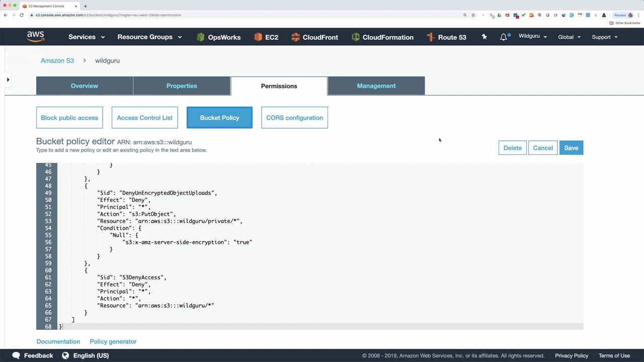Bookmark this page with the star
The image size is (644, 362).
pos(473,15)
